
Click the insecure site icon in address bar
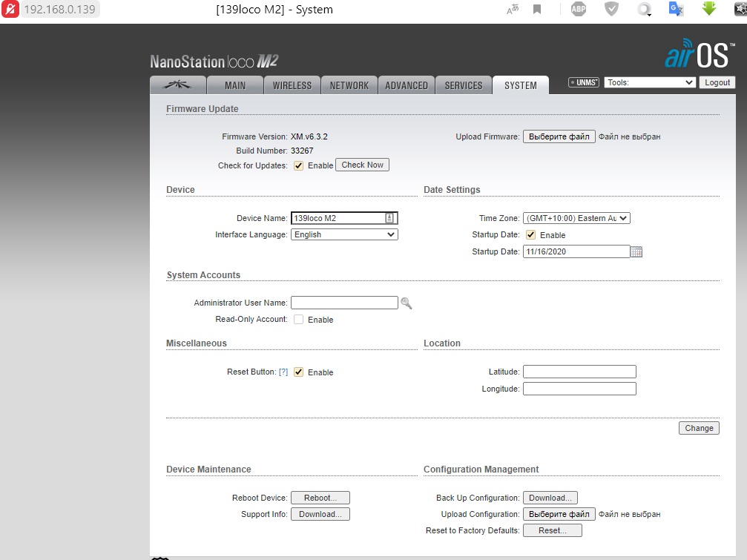click(x=10, y=9)
